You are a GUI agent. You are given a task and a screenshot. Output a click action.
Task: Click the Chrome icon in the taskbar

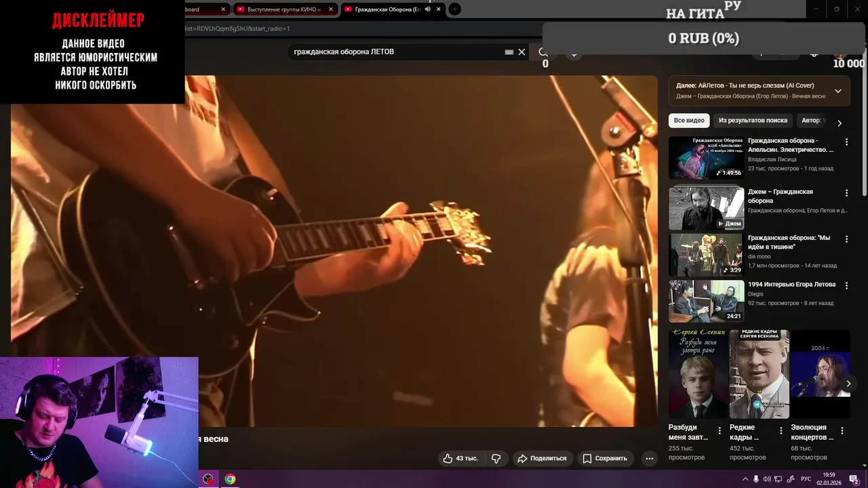tap(230, 479)
